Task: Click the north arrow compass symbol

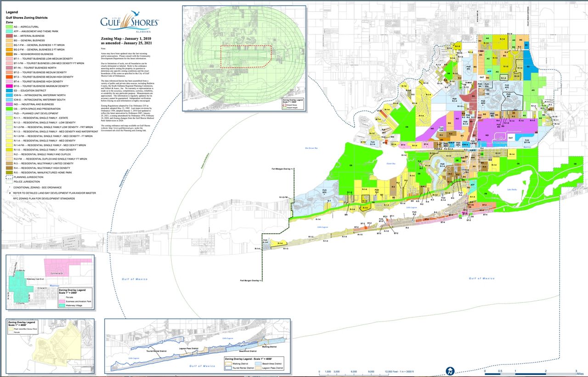Action: (451, 371)
